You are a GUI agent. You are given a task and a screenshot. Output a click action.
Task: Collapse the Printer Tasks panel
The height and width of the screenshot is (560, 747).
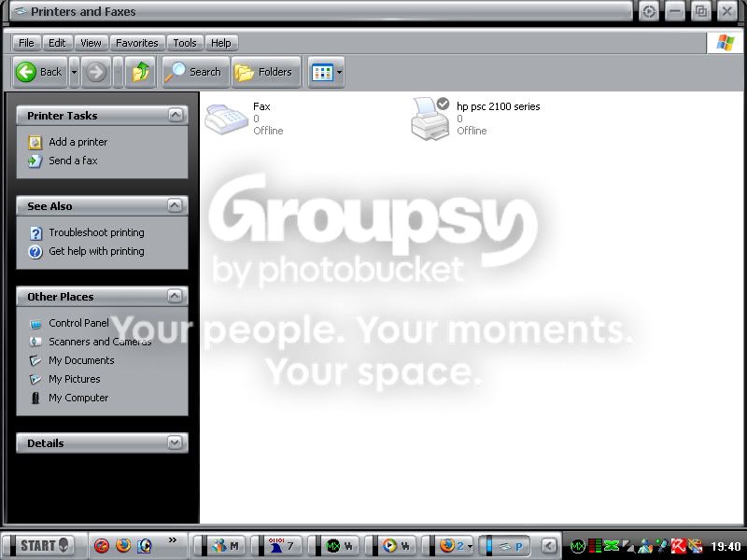tap(176, 115)
